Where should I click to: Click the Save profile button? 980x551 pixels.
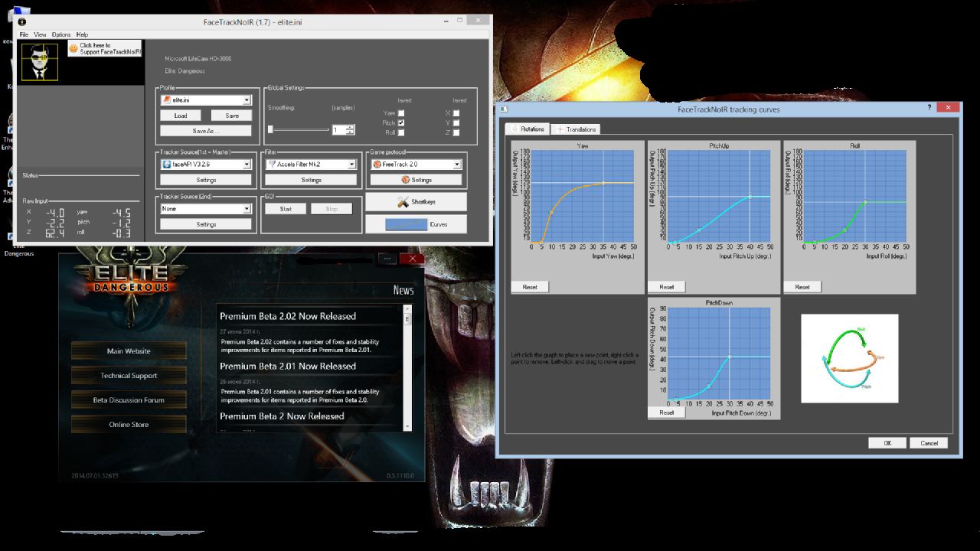pos(231,116)
